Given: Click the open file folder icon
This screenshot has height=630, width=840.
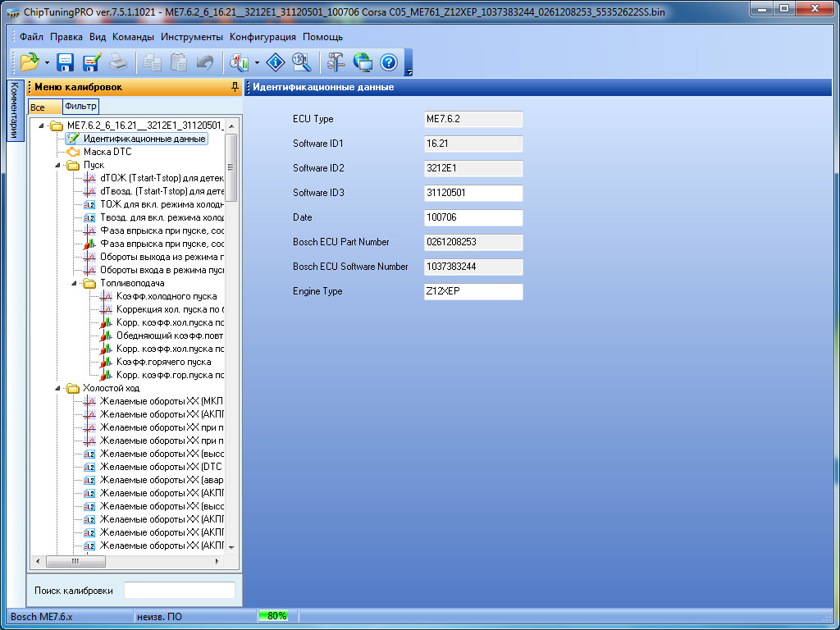Looking at the screenshot, I should point(30,62).
